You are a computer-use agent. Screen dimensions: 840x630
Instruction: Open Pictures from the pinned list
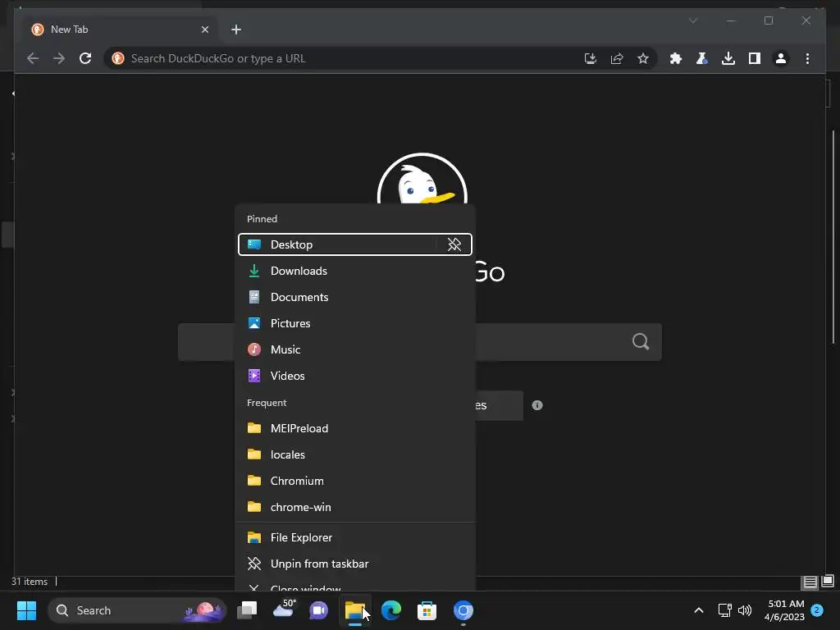(354, 323)
